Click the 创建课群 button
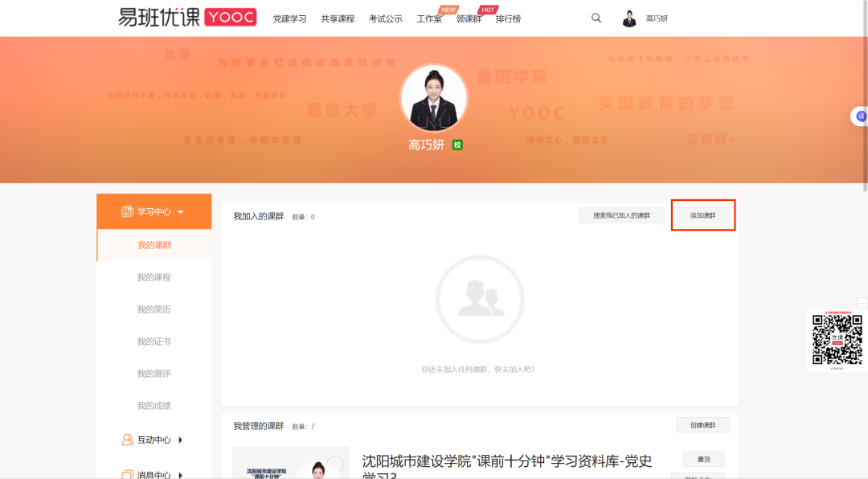868x479 pixels. (703, 425)
